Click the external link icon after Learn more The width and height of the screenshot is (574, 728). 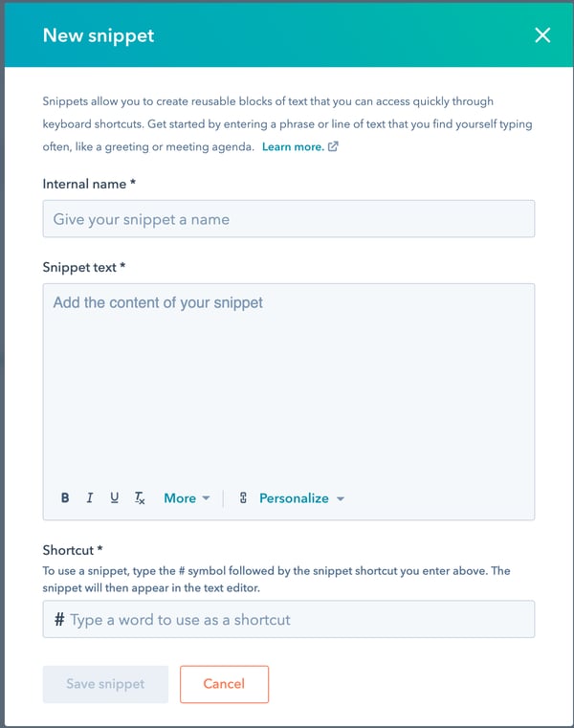pos(333,147)
